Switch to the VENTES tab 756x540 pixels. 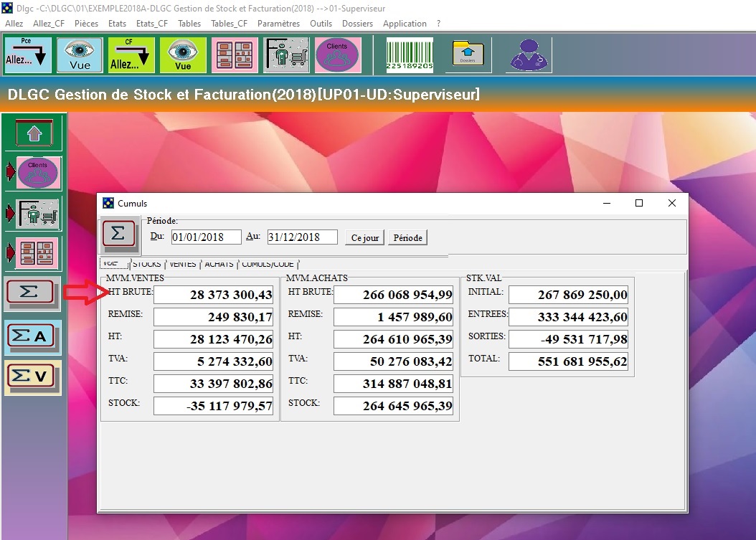pos(183,264)
